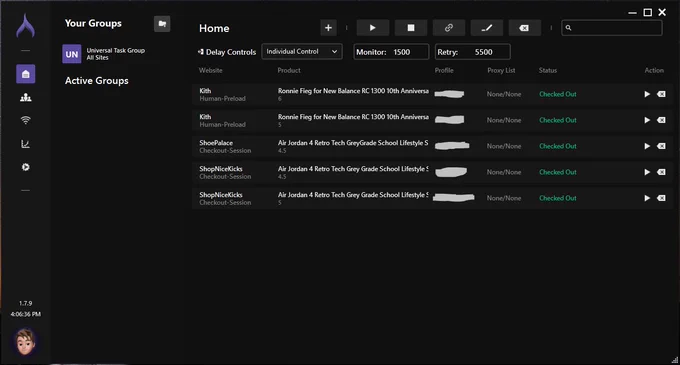Click the window resize grip corner
Image resolution: width=680 pixels, height=365 pixels.
[674, 360]
